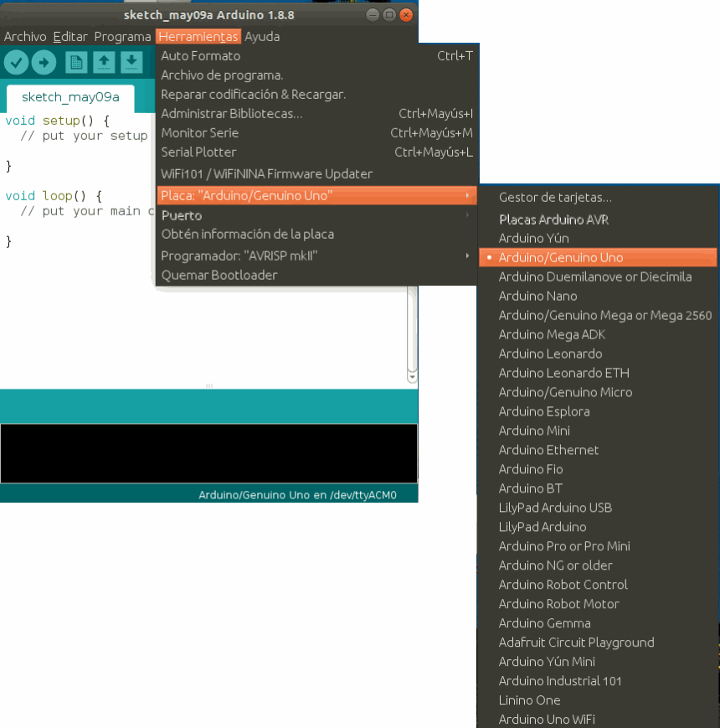Close the Herramientas menu in menu bar
Screen dimensions: 720x728
pyautogui.click(x=198, y=37)
